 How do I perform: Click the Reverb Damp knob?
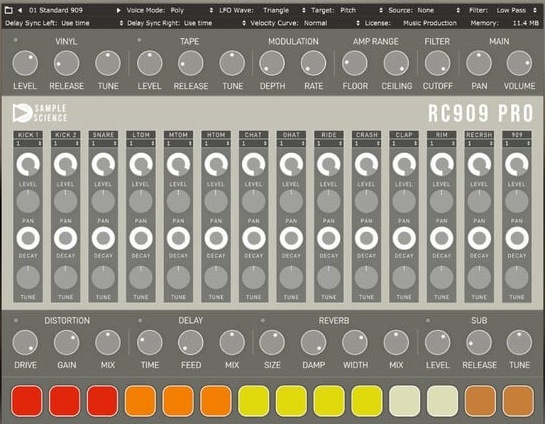tap(313, 343)
